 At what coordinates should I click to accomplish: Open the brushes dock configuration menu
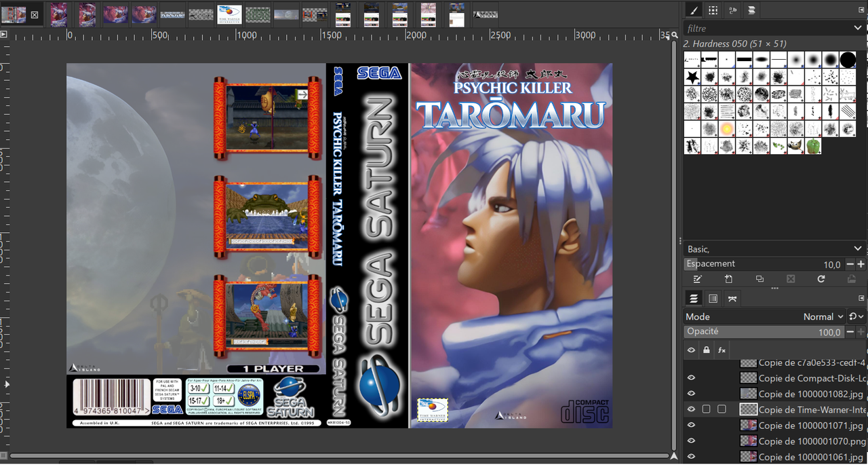[862, 10]
